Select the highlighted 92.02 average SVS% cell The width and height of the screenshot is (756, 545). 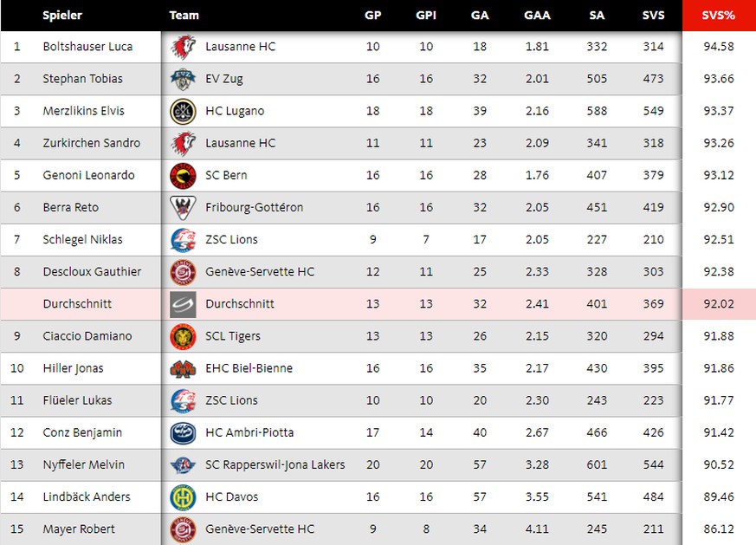point(719,304)
